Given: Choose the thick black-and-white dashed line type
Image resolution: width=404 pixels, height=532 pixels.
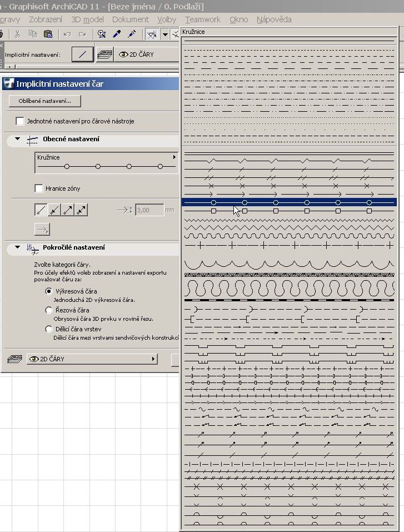Looking at the screenshot, I should [289, 300].
